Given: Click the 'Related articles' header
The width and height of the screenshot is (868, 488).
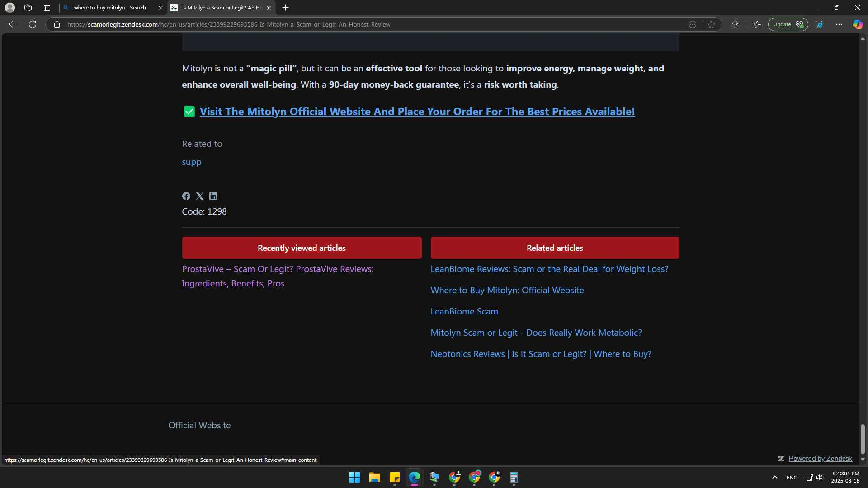Looking at the screenshot, I should pyautogui.click(x=555, y=248).
